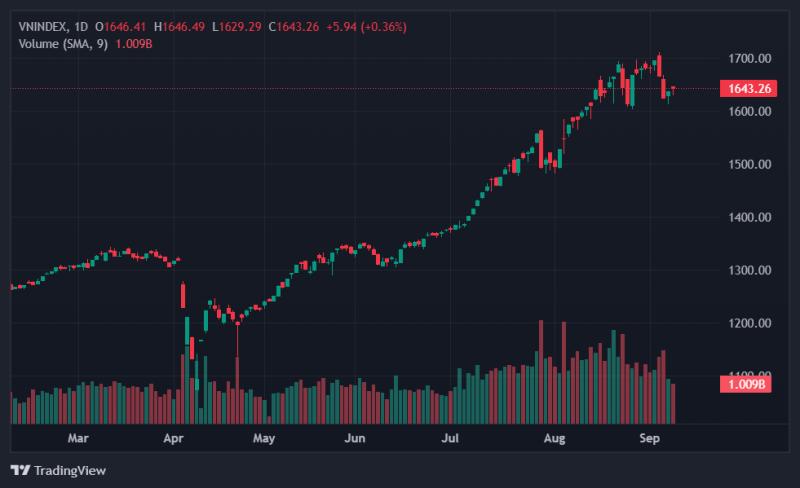
Task: Click the +5.94 (+0.36%) change value
Action: [x=366, y=27]
